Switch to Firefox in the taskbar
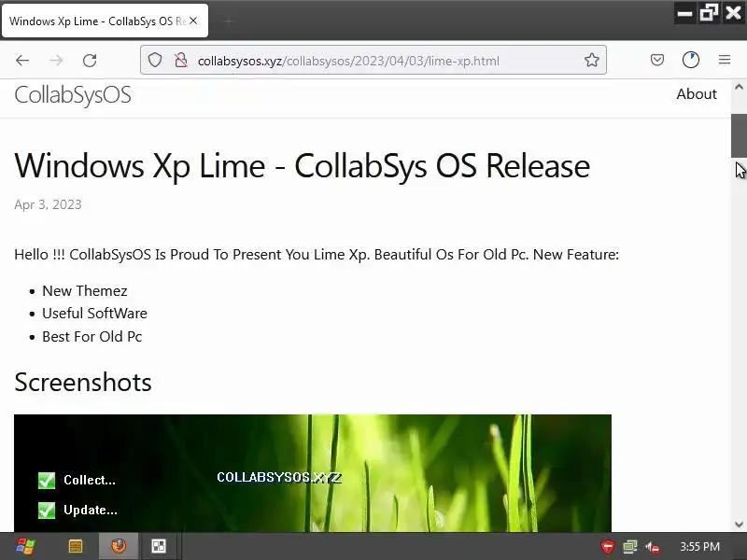This screenshot has width=747, height=560. click(x=119, y=546)
